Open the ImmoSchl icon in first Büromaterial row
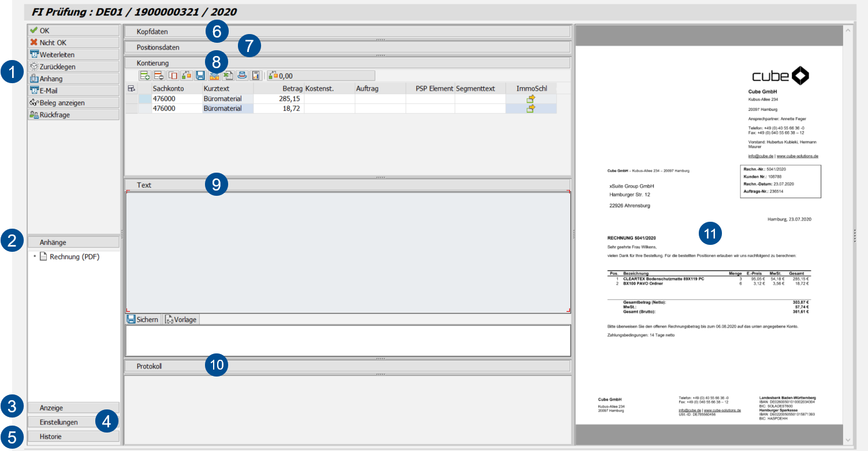868x451 pixels. point(531,99)
